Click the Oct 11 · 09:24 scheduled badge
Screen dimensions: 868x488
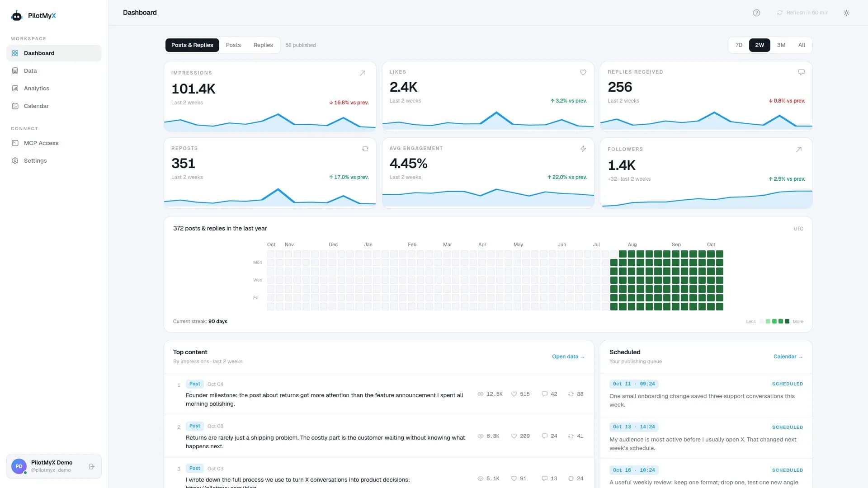(x=634, y=384)
